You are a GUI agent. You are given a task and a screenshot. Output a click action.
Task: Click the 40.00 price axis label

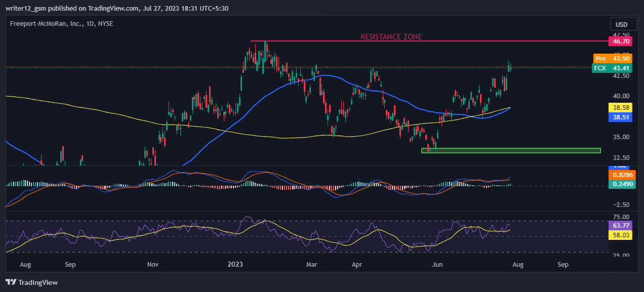(621, 96)
